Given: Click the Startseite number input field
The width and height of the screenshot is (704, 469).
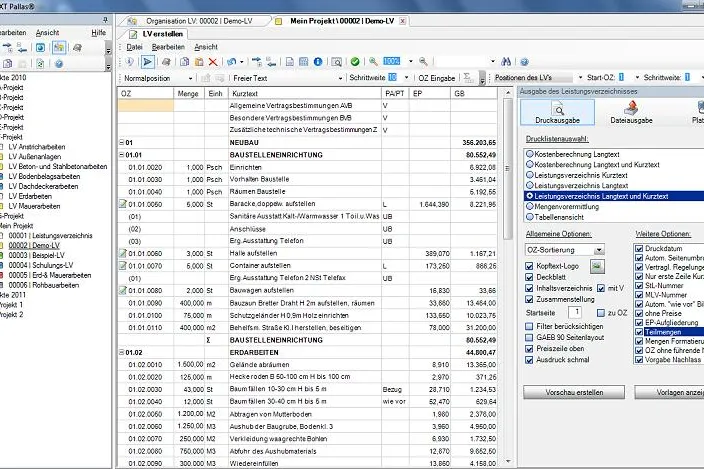Looking at the screenshot, I should point(575,312).
